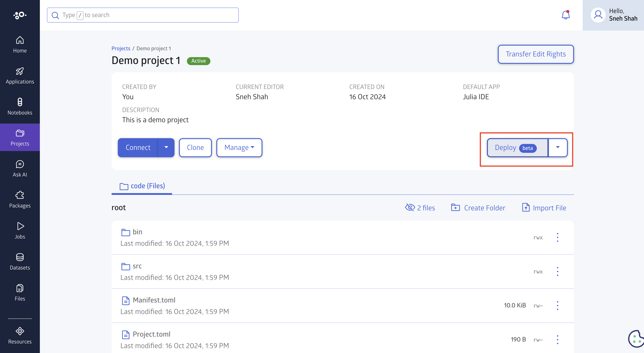Click the Projects breadcrumb link
This screenshot has height=353, width=644.
(x=121, y=48)
